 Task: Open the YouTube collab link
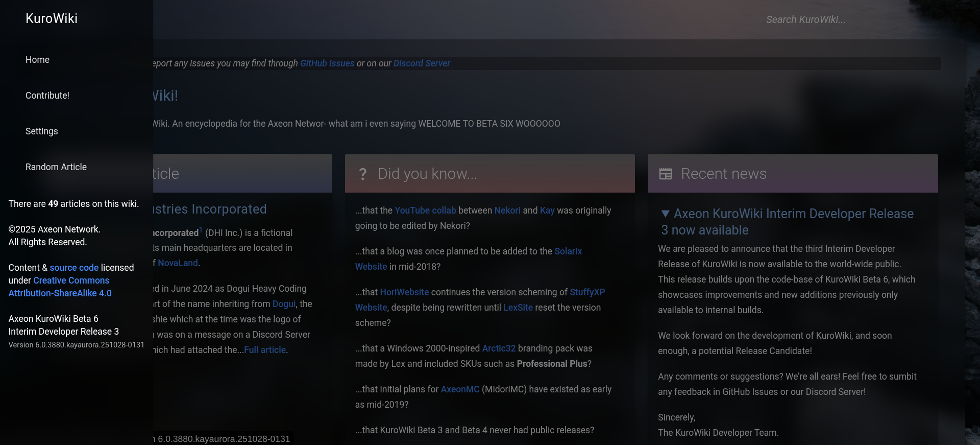(425, 210)
